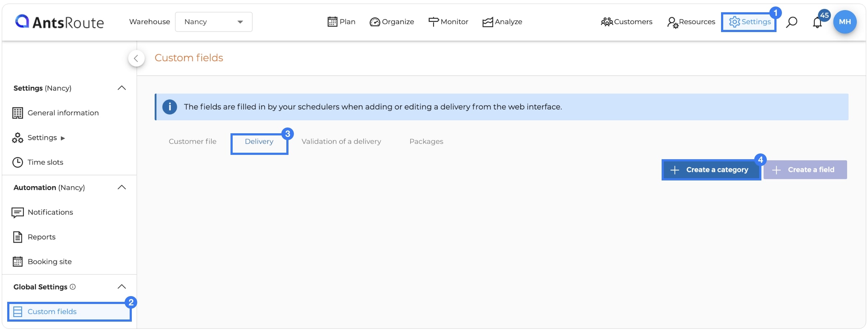This screenshot has width=868, height=331.
Task: Click the Resources person-gear icon
Action: (672, 23)
